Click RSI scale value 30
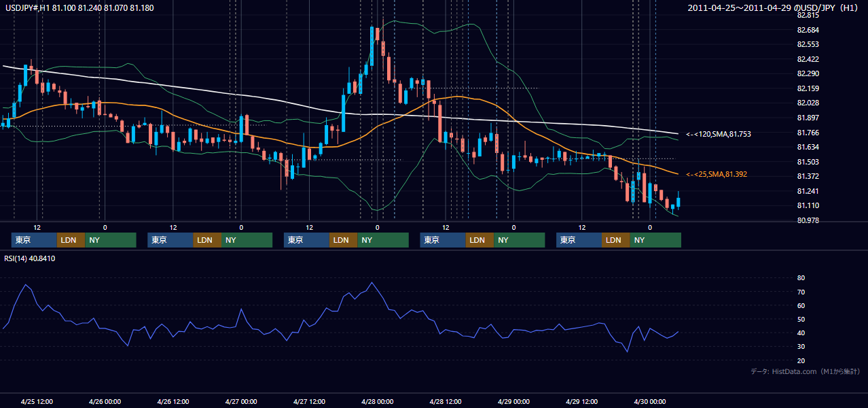868x408 pixels. [801, 347]
